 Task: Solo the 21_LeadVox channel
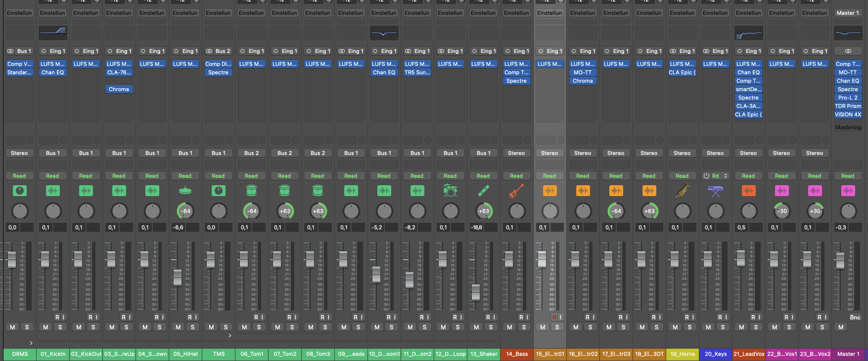pyautogui.click(x=756, y=327)
